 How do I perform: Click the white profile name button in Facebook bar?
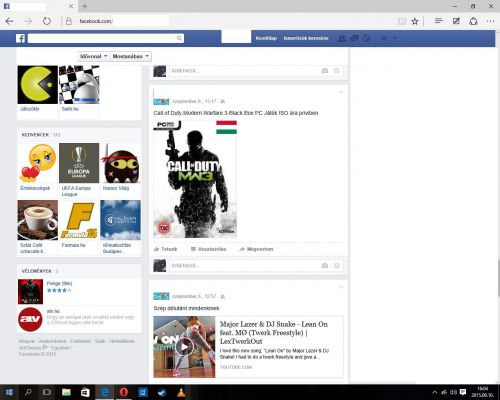tap(236, 37)
